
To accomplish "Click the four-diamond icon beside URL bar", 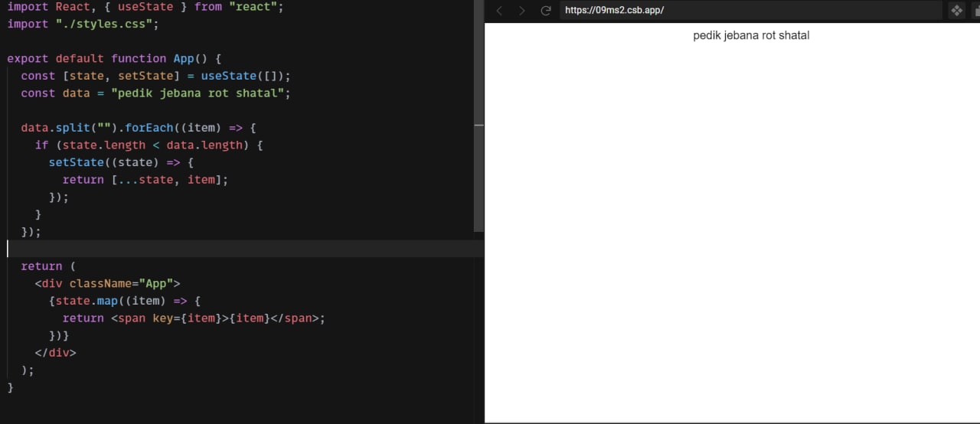I will coord(957,11).
